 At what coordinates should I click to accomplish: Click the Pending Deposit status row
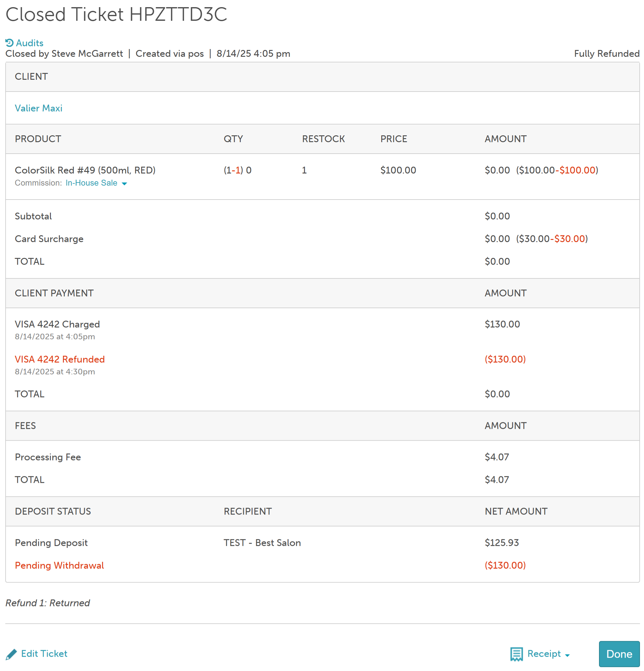tap(51, 543)
